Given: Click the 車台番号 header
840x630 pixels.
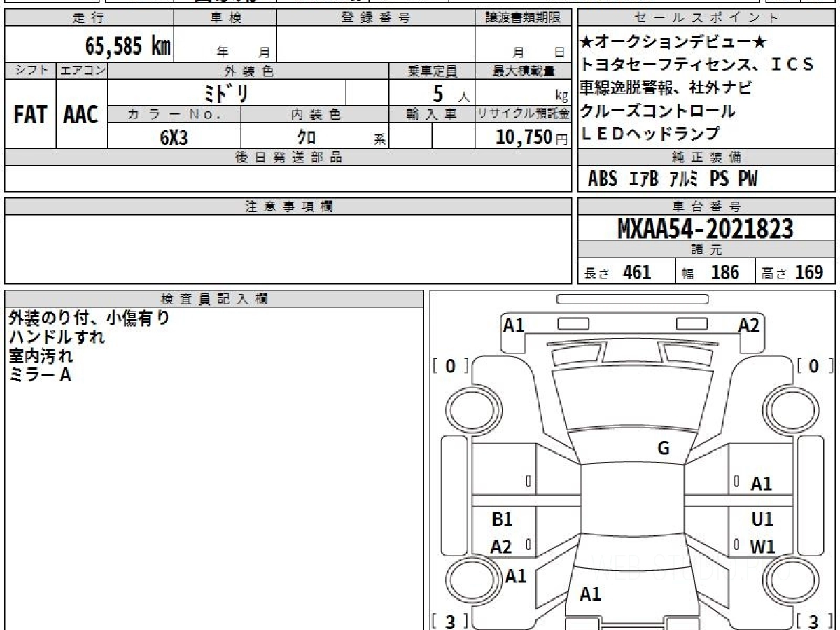Looking at the screenshot, I should 707,206.
